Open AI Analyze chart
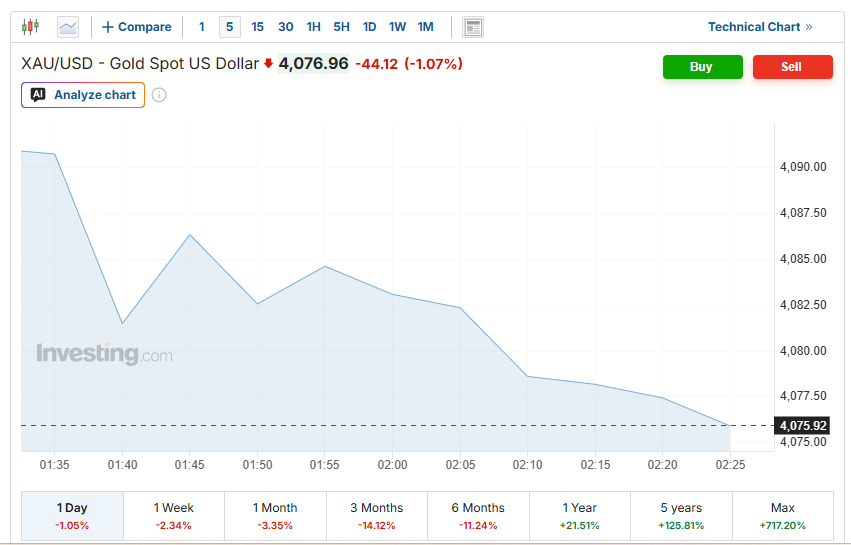Image resolution: width=851 pixels, height=545 pixels. 83,95
